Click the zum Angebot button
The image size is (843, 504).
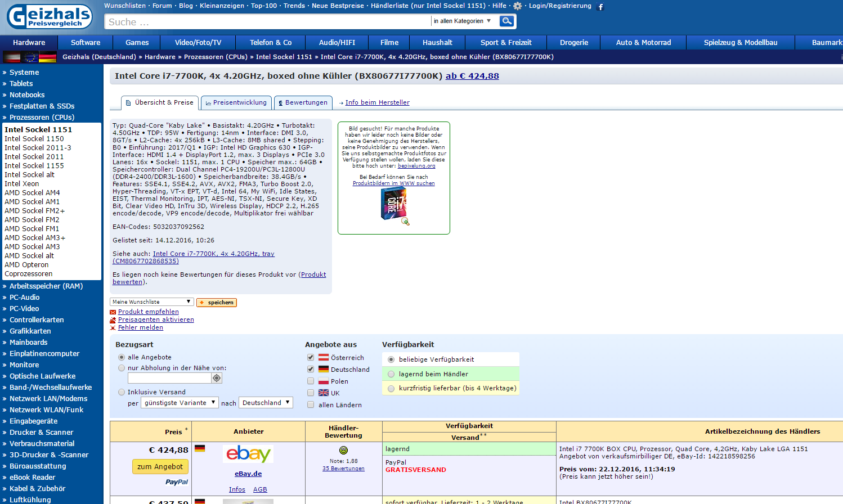[160, 467]
